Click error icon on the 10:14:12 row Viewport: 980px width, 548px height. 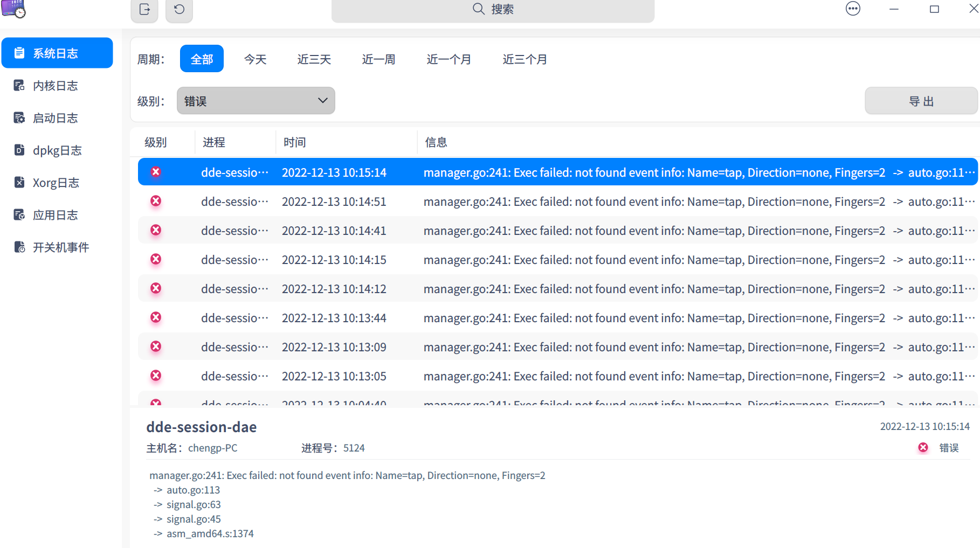pos(156,288)
